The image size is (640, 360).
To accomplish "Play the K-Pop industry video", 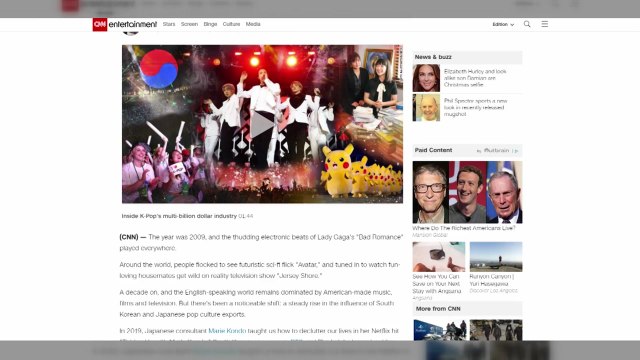I will click(262, 124).
